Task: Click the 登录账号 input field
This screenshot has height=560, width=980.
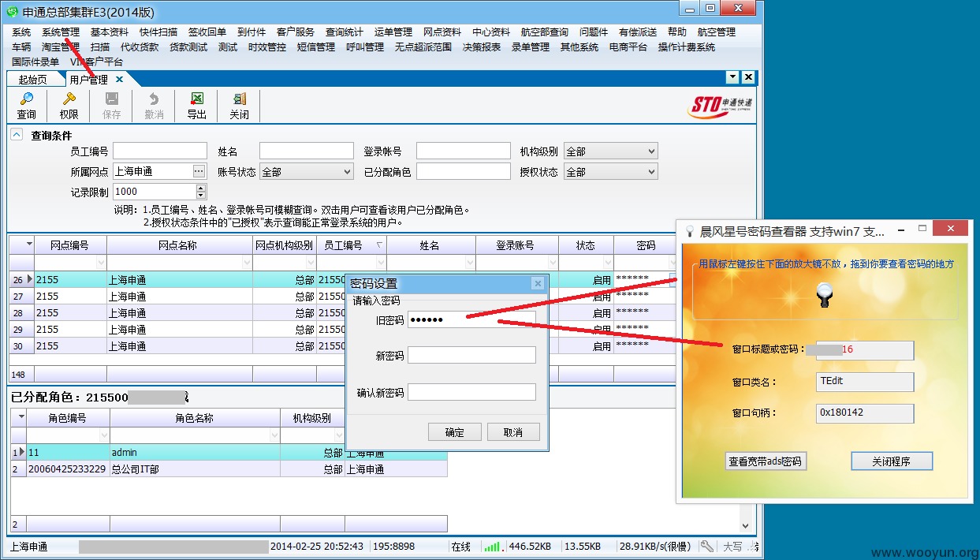Action: coord(464,151)
